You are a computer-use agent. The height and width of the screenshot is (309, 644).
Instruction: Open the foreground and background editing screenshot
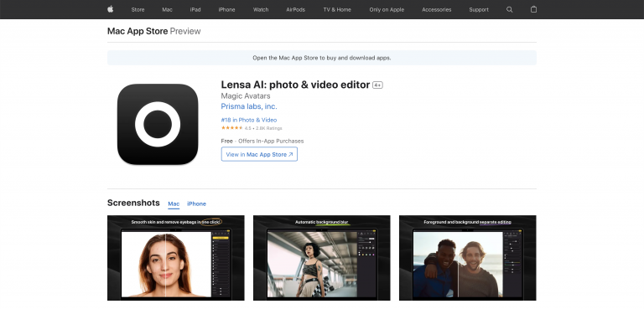467,258
